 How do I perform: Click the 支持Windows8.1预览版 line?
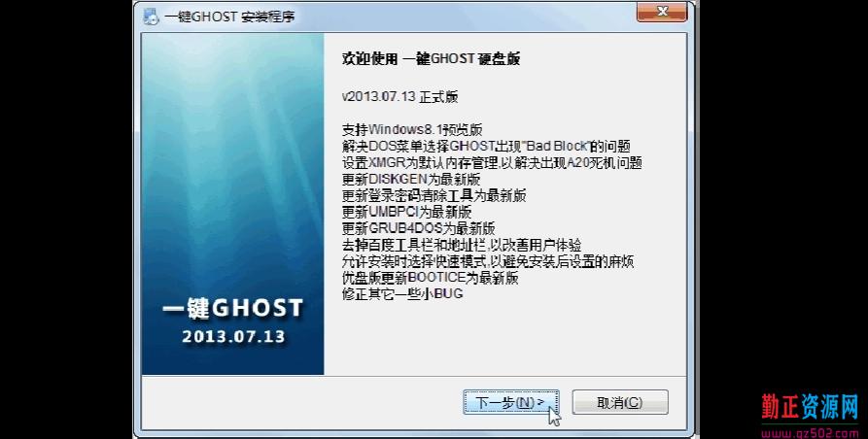pos(412,130)
